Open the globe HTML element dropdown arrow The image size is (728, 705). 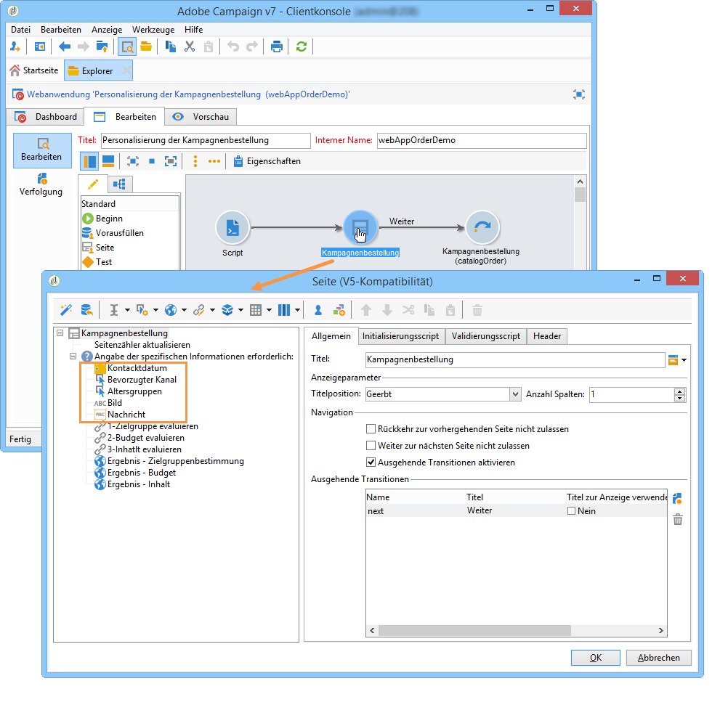pos(184,310)
